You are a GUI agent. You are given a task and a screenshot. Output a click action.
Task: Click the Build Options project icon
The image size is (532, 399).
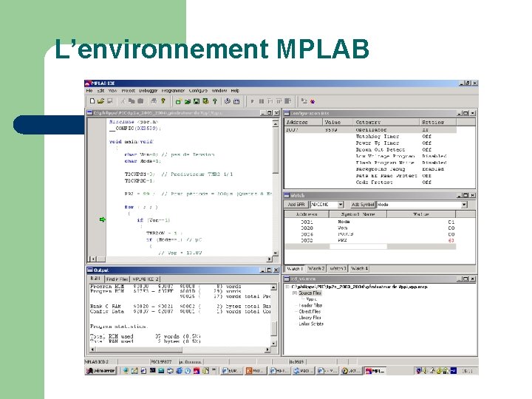[x=205, y=101]
